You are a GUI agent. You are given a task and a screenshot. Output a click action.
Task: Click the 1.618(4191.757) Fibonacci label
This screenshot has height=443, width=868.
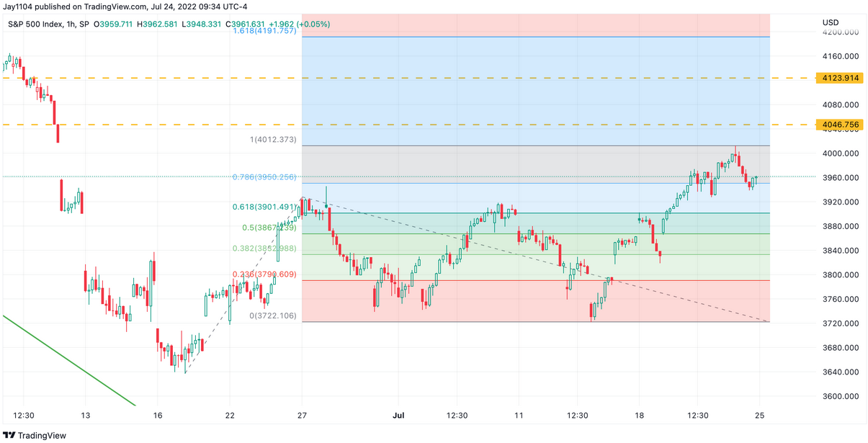[x=264, y=32]
